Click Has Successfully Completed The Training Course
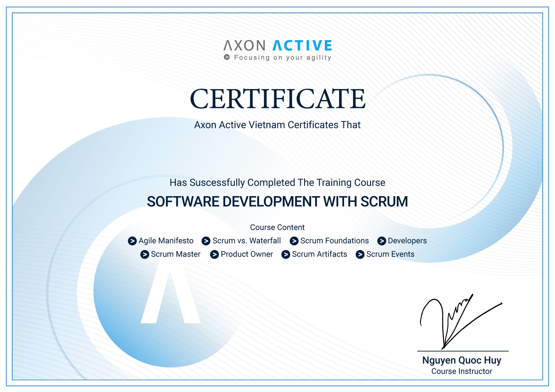Viewport: 555px width, 392px height. 277,183
